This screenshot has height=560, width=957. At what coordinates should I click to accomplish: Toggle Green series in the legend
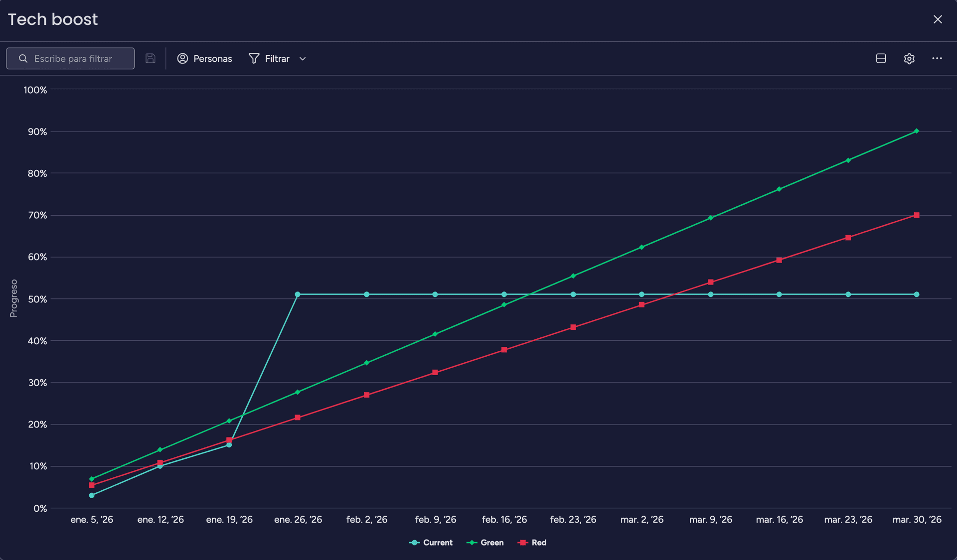[x=491, y=543]
